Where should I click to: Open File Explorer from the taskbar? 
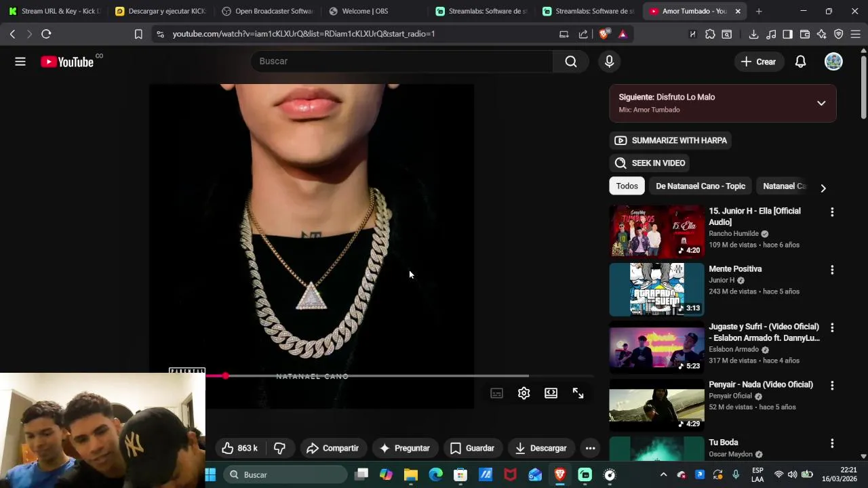tap(410, 474)
